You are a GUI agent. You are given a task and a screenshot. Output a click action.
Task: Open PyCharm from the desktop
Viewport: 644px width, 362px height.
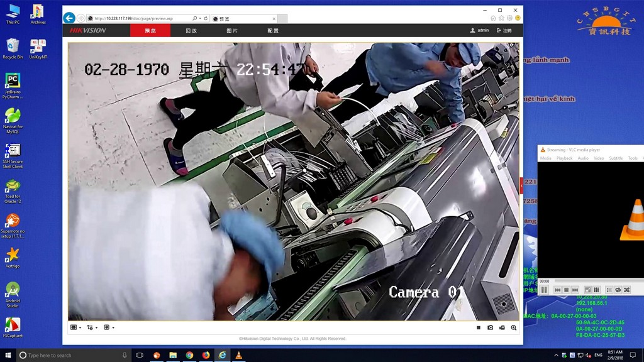tap(13, 84)
